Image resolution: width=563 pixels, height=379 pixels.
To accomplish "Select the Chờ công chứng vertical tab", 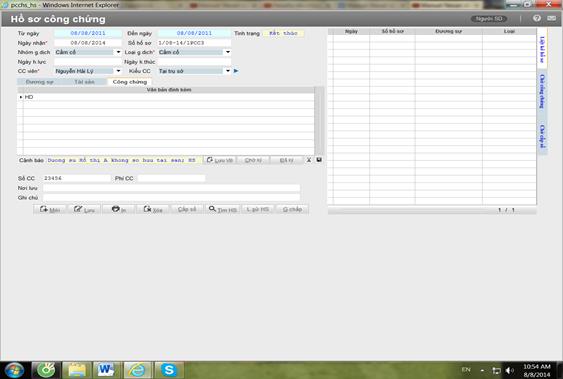I will 542,92.
